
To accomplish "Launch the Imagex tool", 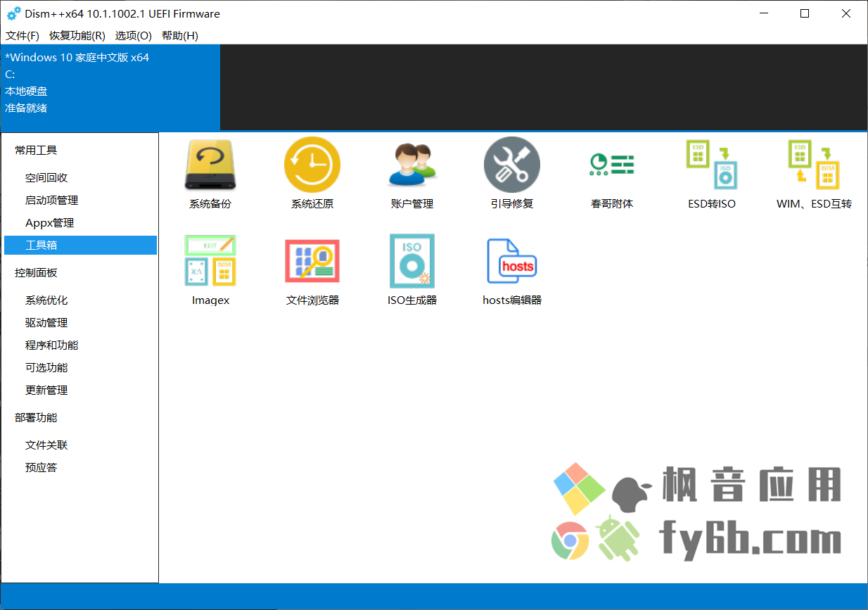I will coord(210,270).
